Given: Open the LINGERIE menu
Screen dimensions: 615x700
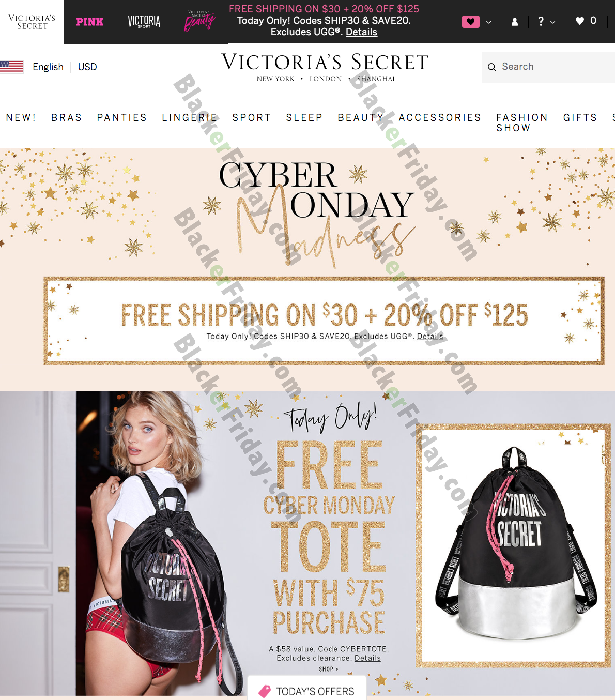Looking at the screenshot, I should (x=190, y=117).
